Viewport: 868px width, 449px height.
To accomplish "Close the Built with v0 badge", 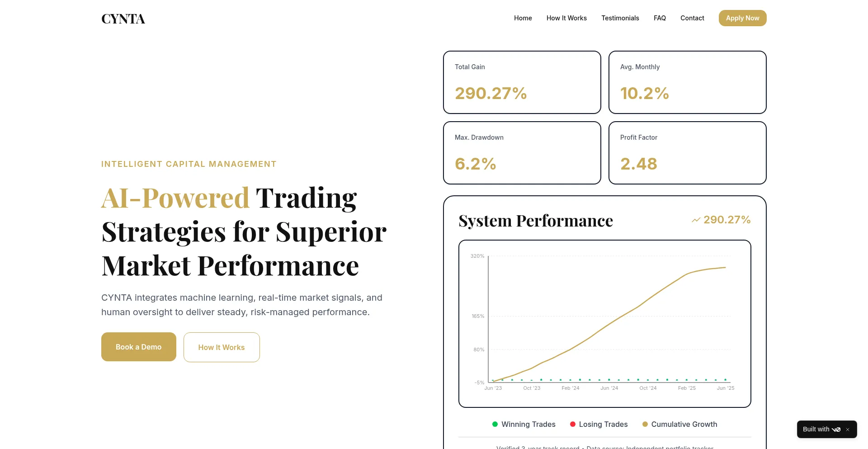I will (848, 430).
